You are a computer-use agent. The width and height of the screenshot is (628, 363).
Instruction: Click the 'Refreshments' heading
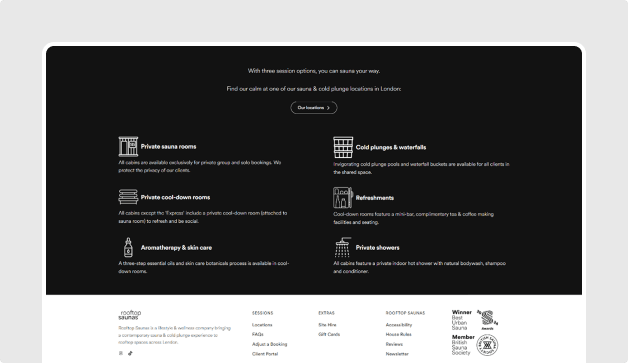pos(374,198)
